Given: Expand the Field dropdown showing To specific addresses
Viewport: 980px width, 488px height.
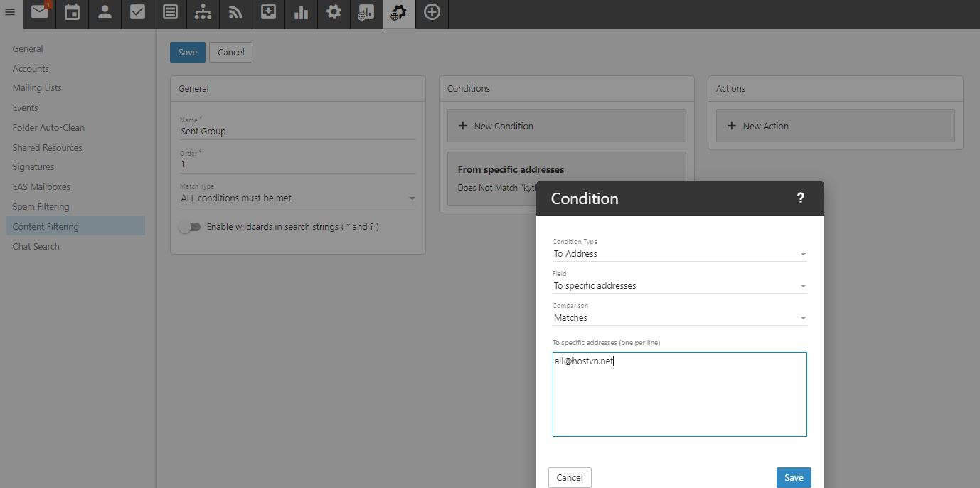Looking at the screenshot, I should click(x=679, y=286).
